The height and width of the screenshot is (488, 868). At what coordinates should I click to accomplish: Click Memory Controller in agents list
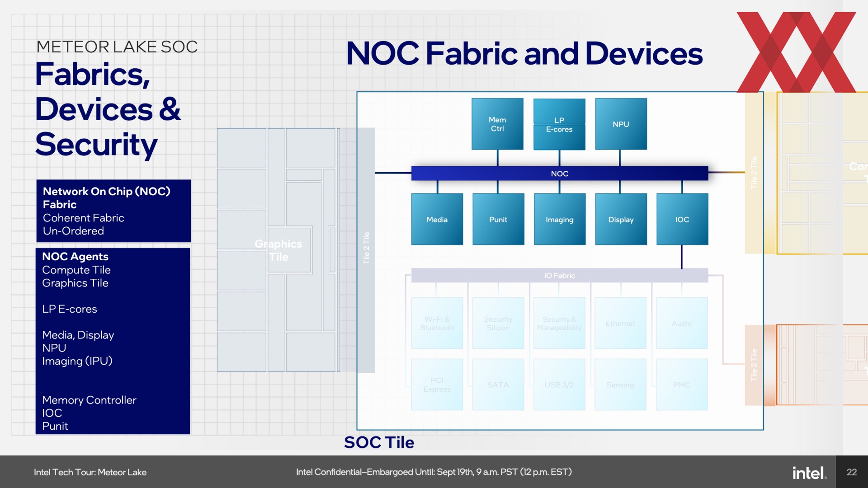tap(89, 400)
